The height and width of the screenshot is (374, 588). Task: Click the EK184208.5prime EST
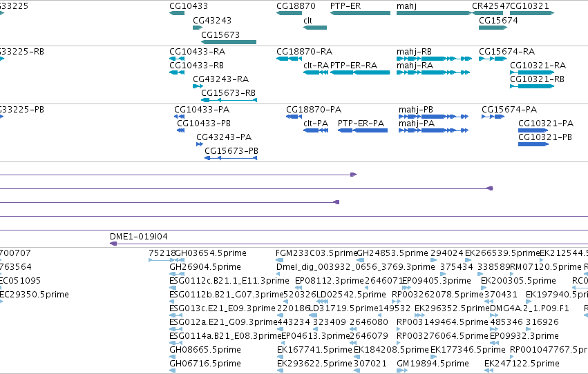pyautogui.click(x=357, y=357)
